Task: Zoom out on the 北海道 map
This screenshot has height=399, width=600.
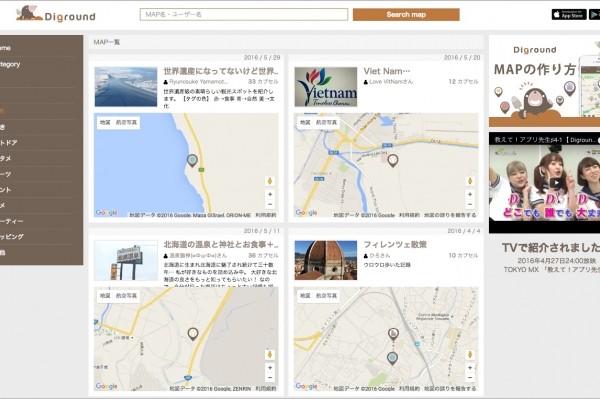Action: pyautogui.click(x=270, y=378)
